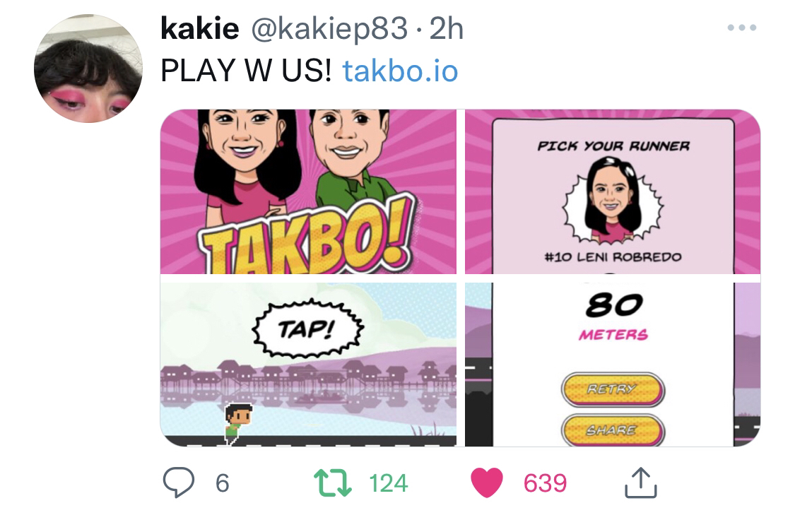
Task: Click the RETRY button in screenshot
Action: click(x=613, y=389)
